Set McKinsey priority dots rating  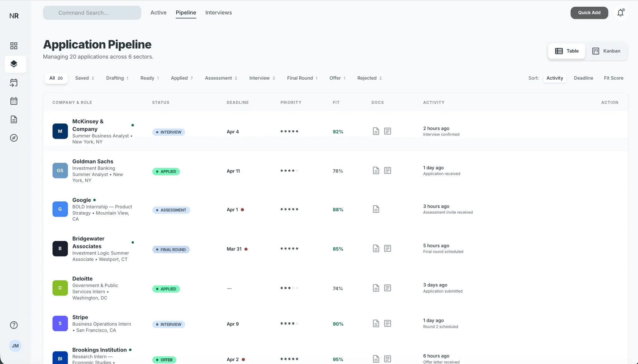coord(289,131)
